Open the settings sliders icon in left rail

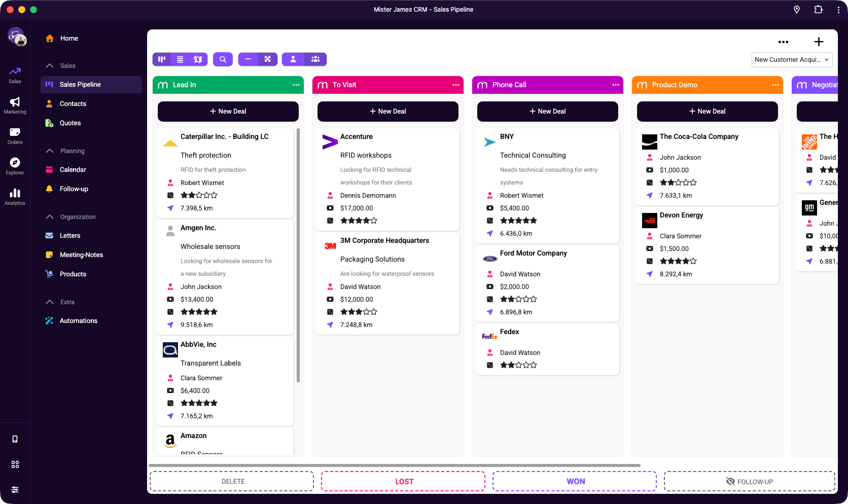(x=15, y=490)
